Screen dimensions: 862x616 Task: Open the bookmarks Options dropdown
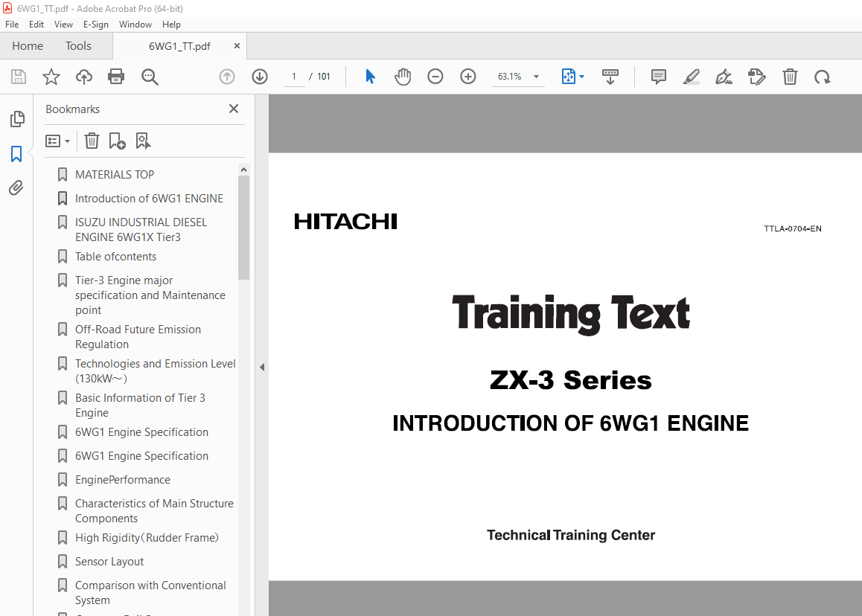(x=58, y=141)
